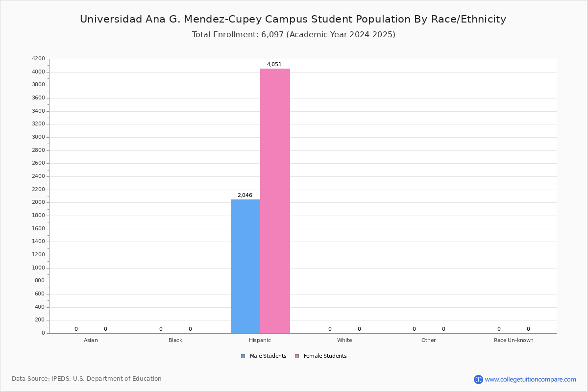
Task: Click the Black category axis label
Action: [x=175, y=340]
